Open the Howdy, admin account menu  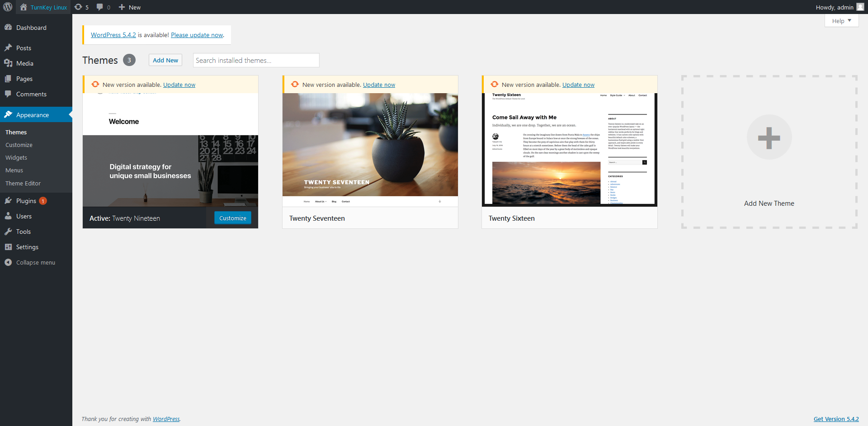[x=834, y=7]
